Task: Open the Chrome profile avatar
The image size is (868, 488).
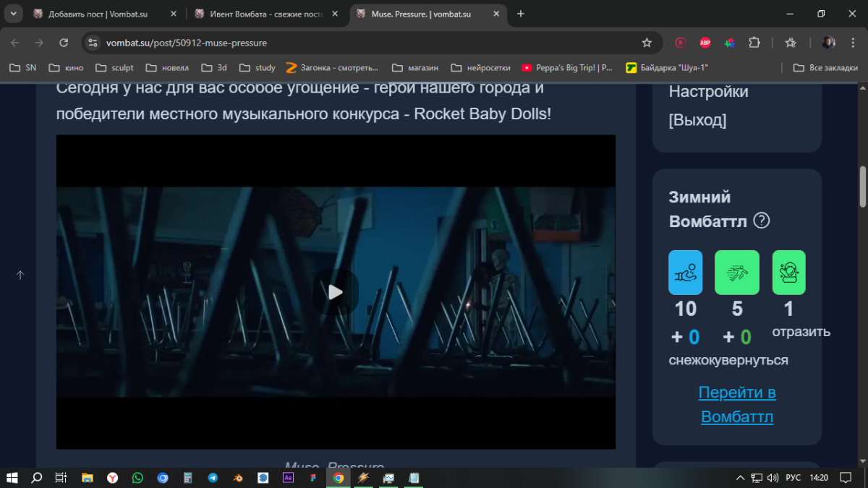Action: coord(829,43)
